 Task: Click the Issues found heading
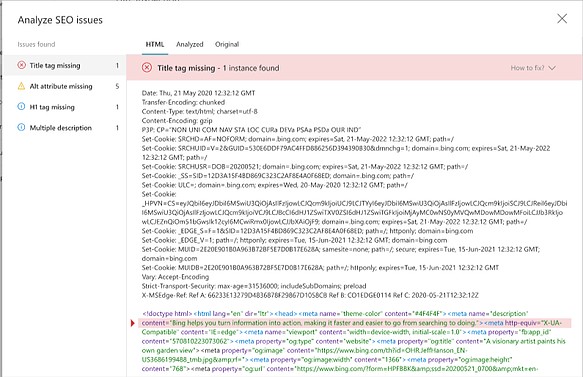tap(36, 44)
